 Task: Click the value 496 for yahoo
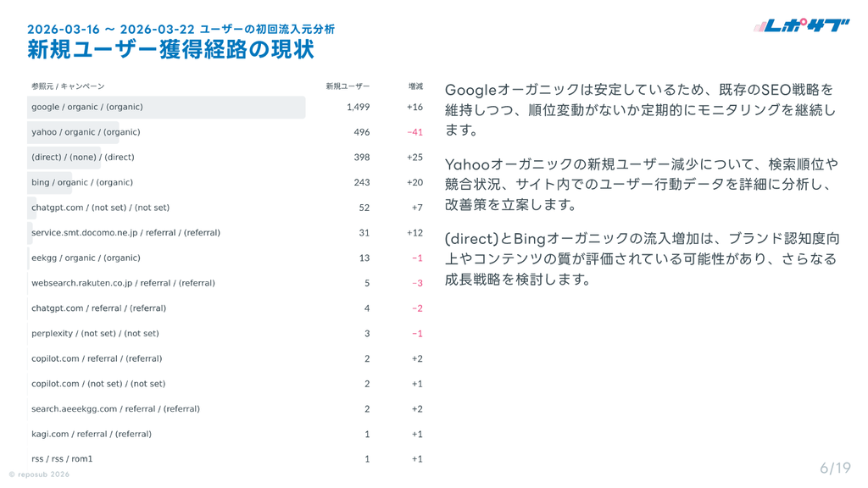362,132
